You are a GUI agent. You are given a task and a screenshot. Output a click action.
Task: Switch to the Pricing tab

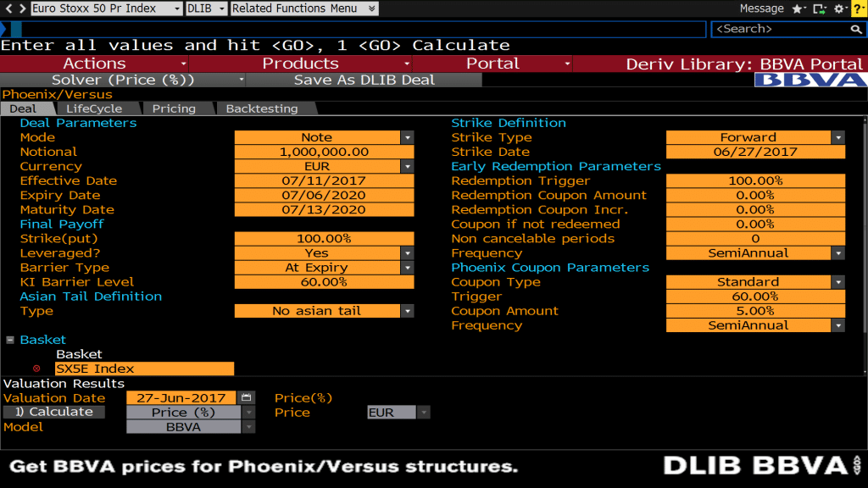174,108
